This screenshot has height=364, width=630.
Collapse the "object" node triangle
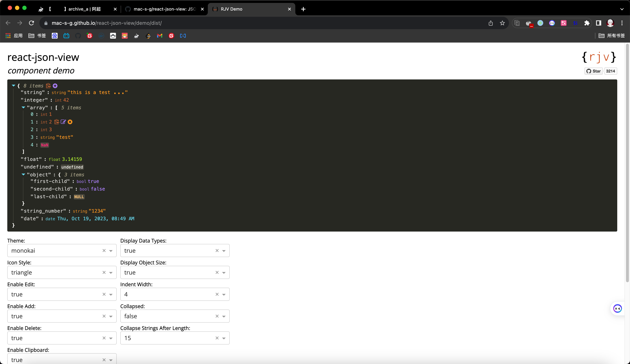23,174
